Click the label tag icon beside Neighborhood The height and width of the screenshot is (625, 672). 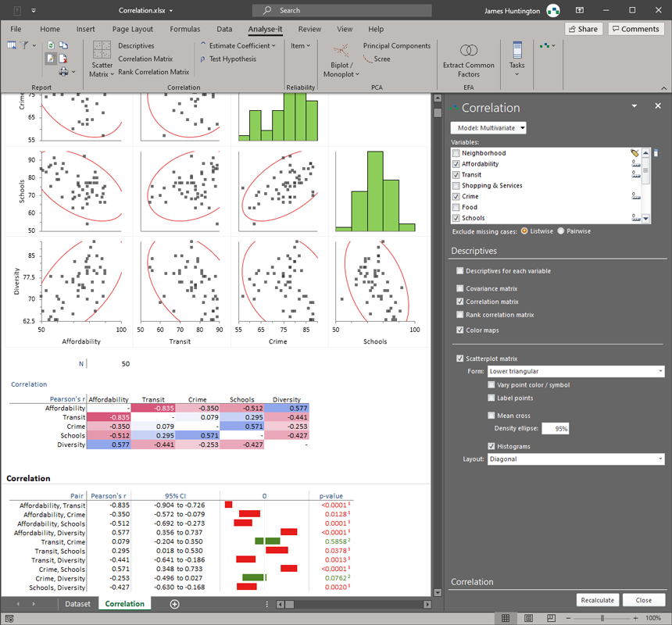click(635, 153)
